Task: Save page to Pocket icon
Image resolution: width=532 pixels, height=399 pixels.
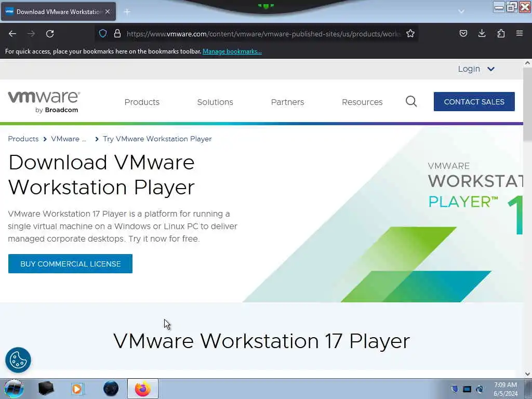Action: [463, 33]
